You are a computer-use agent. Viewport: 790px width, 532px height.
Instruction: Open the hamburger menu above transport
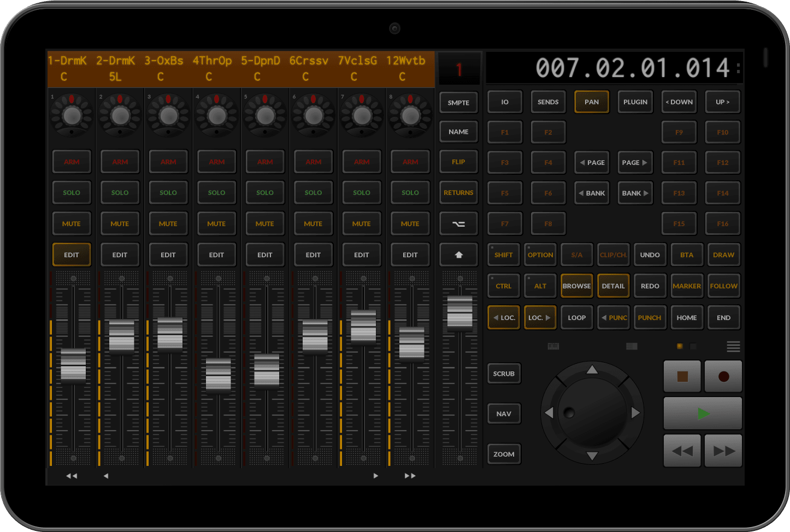733,346
